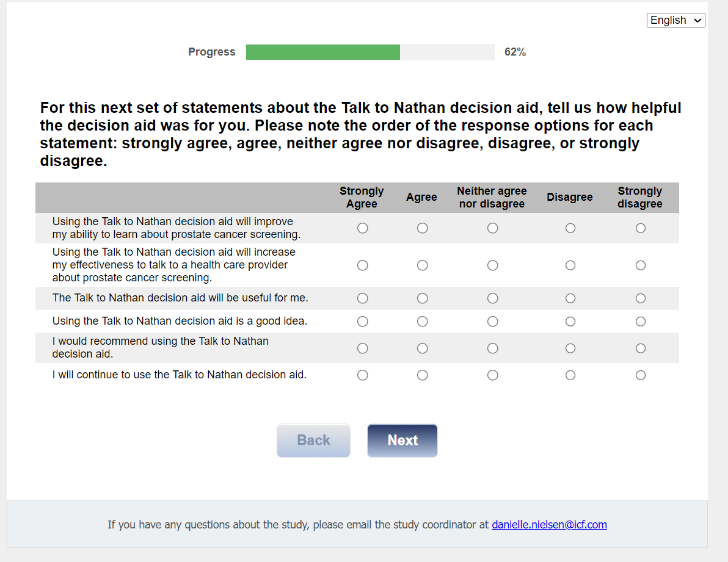
Task: Select Strongly Agree for 'will be useful for me'
Action: coord(363,298)
